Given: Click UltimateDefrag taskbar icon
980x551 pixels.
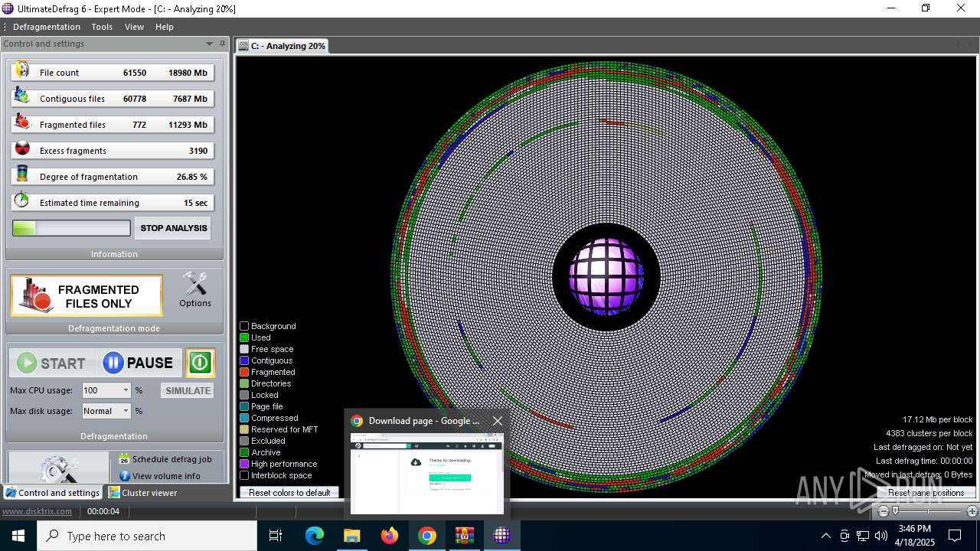Looking at the screenshot, I should [502, 536].
